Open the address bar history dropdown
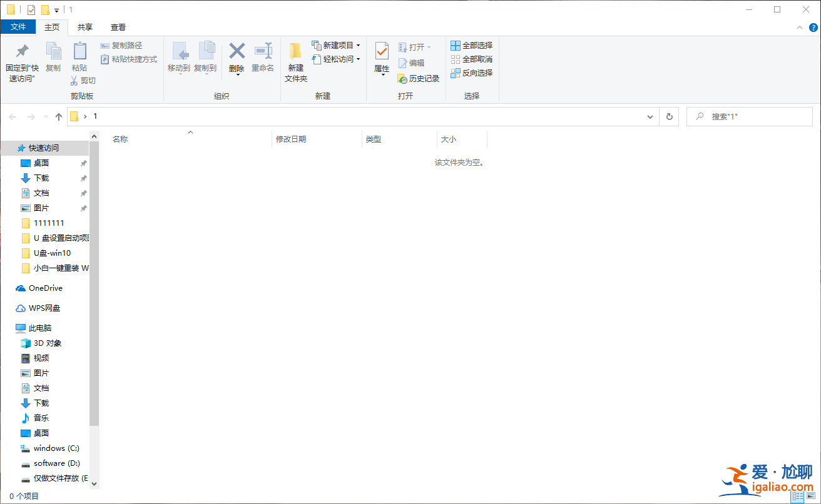821x504 pixels. coord(650,116)
